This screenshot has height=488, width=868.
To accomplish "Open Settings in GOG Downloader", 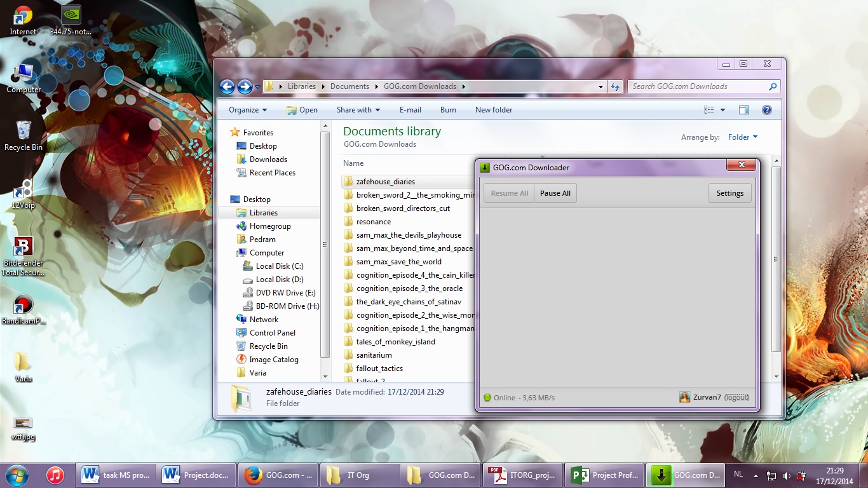I will click(x=729, y=193).
